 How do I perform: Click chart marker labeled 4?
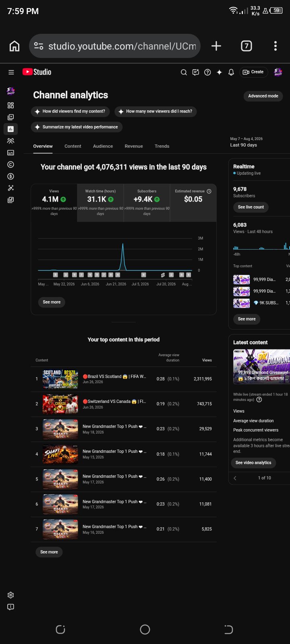pyautogui.click(x=118, y=275)
